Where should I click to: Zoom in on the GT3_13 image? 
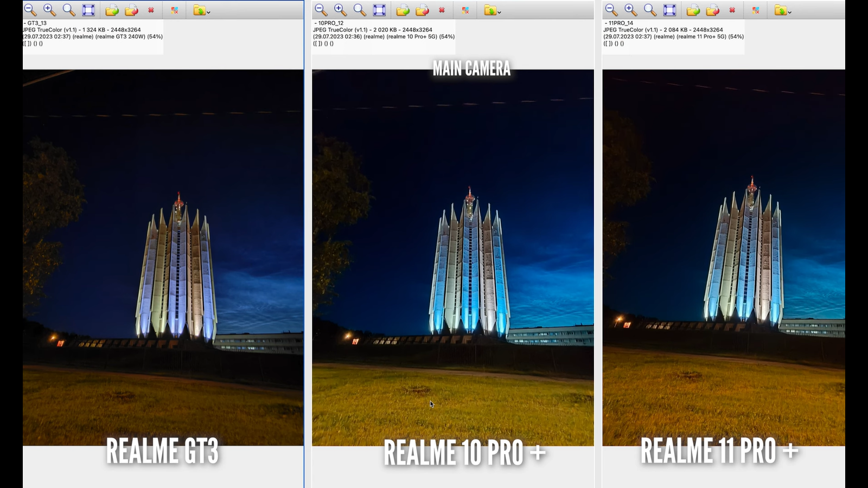pos(49,10)
